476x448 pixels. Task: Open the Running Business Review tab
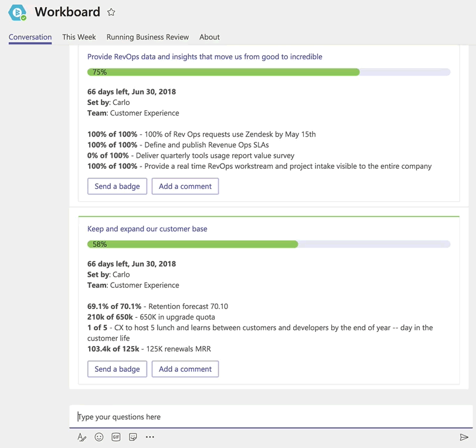[148, 37]
